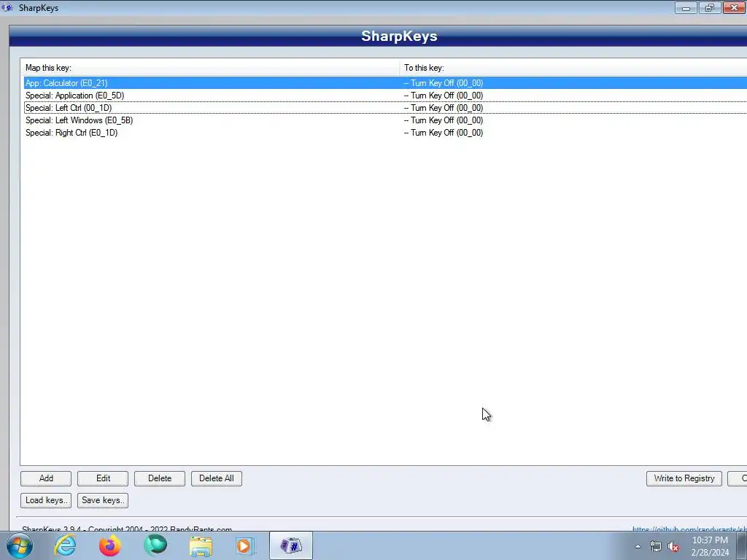Viewport: 747px width, 560px height.
Task: Open the green globe browser taskbar icon
Action: coord(155,545)
